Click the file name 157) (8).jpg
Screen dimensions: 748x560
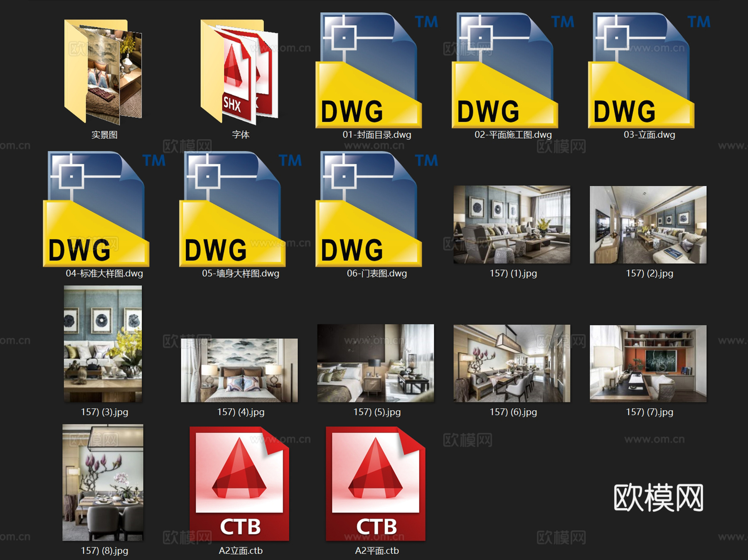[x=104, y=551]
